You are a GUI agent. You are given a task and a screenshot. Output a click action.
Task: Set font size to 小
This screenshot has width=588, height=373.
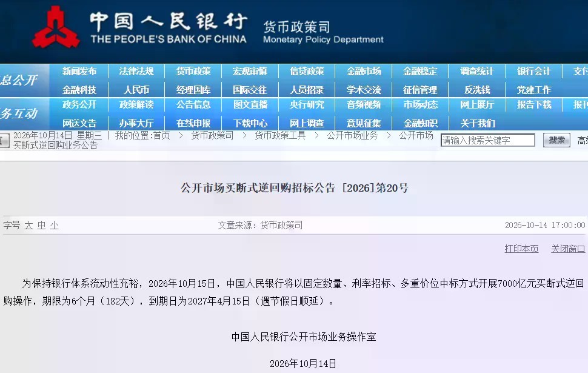tap(55, 225)
